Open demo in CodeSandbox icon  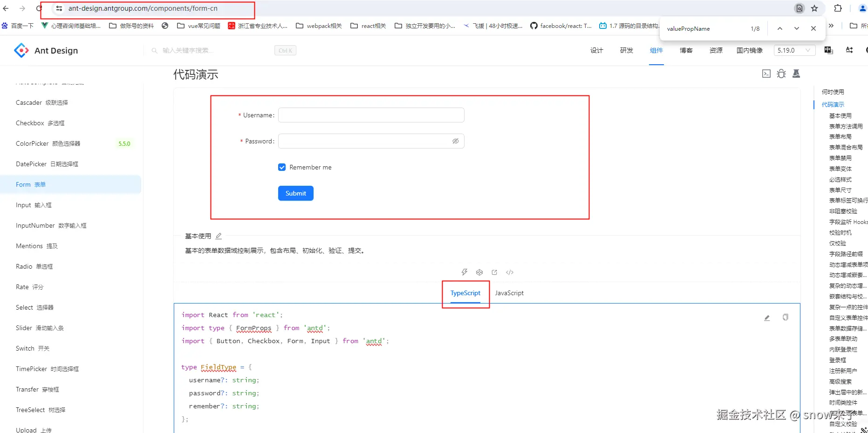click(479, 272)
